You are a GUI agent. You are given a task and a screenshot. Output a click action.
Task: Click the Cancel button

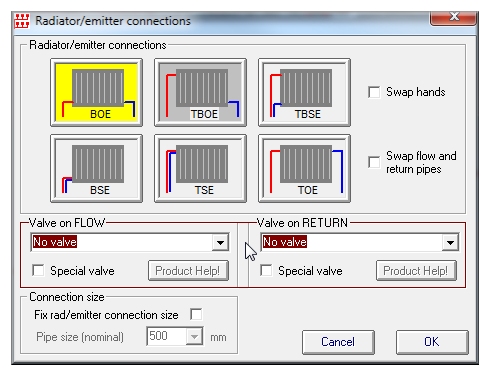pyautogui.click(x=338, y=342)
